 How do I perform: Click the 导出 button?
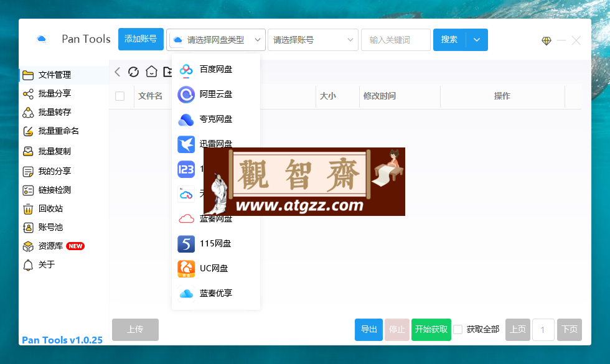tap(368, 330)
